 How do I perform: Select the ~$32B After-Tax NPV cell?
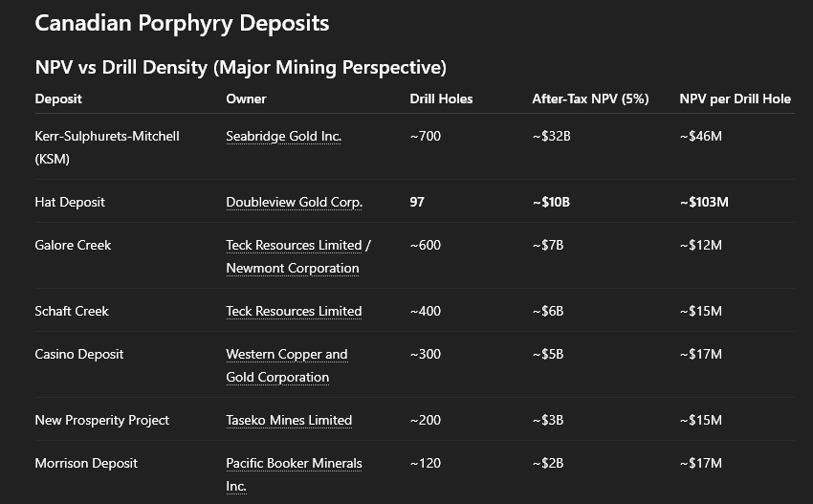pos(551,137)
